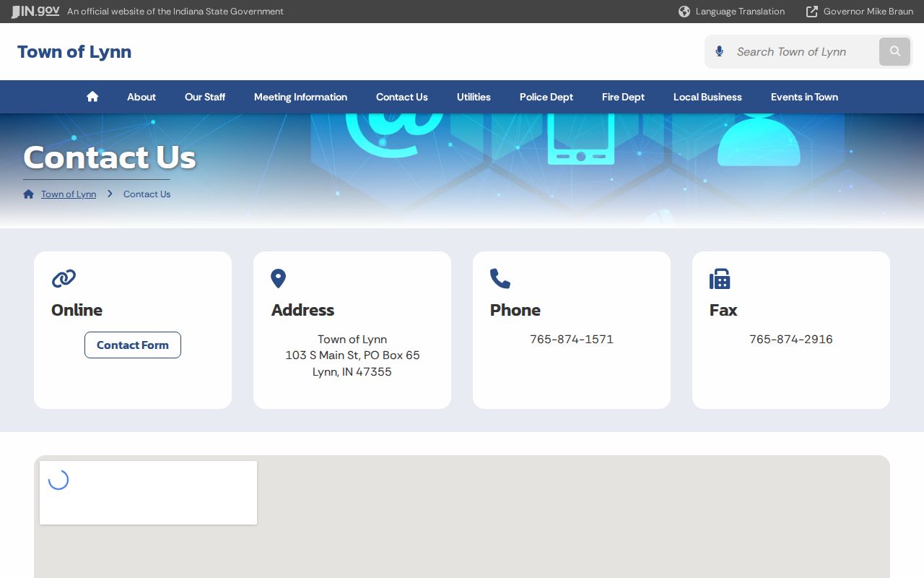Image resolution: width=924 pixels, height=578 pixels.
Task: Click the microphone voice search icon
Action: (719, 51)
